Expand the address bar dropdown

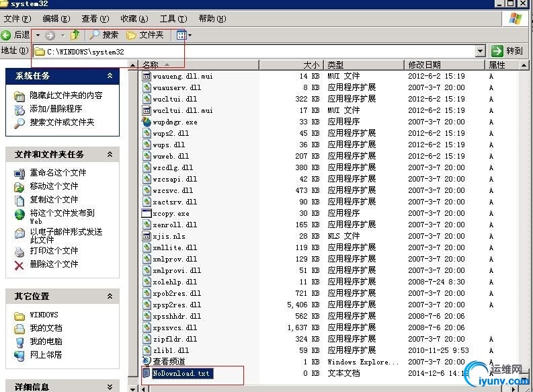coord(480,51)
